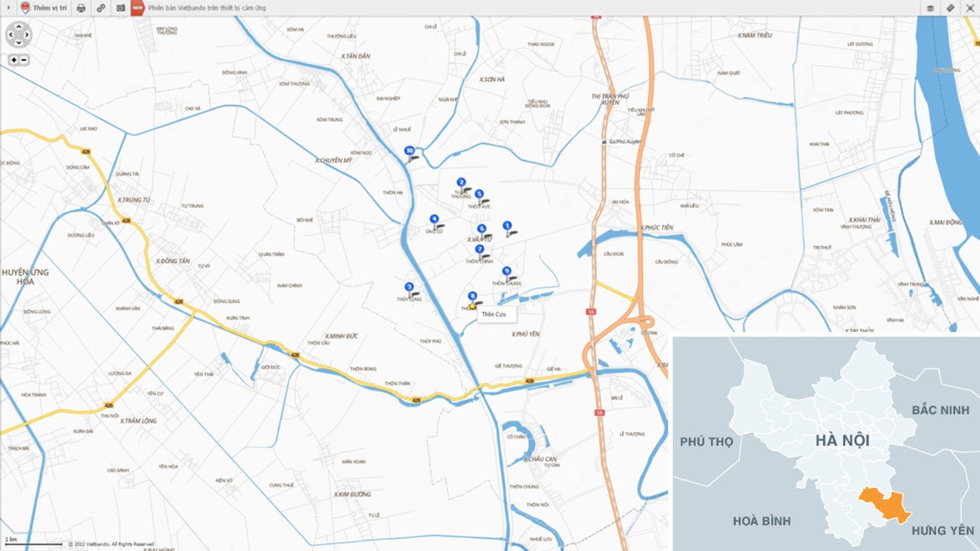Select map marker number 5
The width and height of the screenshot is (980, 551).
pos(479,194)
